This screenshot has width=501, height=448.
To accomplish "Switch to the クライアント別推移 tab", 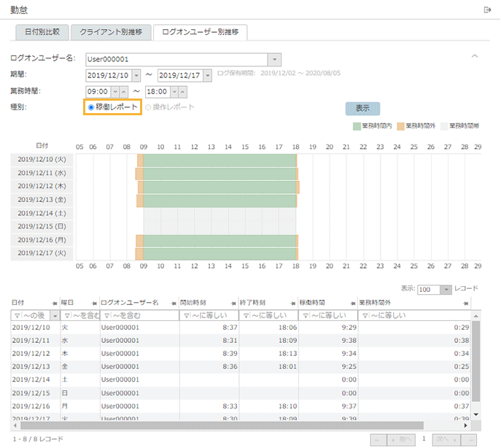I will click(x=112, y=32).
